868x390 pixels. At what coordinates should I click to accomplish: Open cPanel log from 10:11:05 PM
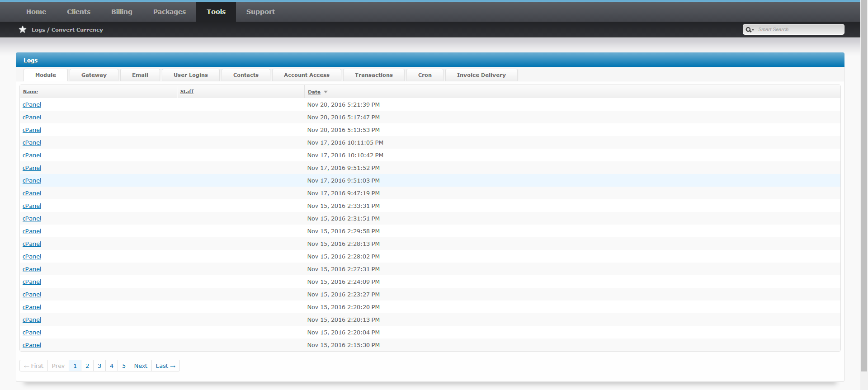pos(32,143)
